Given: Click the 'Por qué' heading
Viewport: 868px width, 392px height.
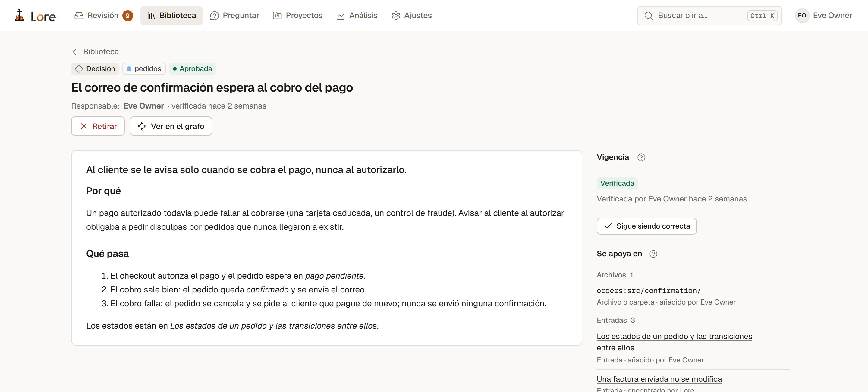Looking at the screenshot, I should click(x=103, y=191).
